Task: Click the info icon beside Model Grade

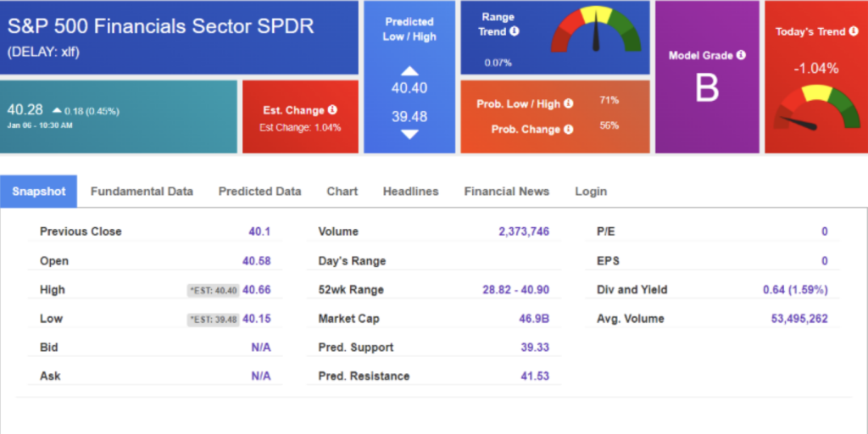Action: [741, 55]
